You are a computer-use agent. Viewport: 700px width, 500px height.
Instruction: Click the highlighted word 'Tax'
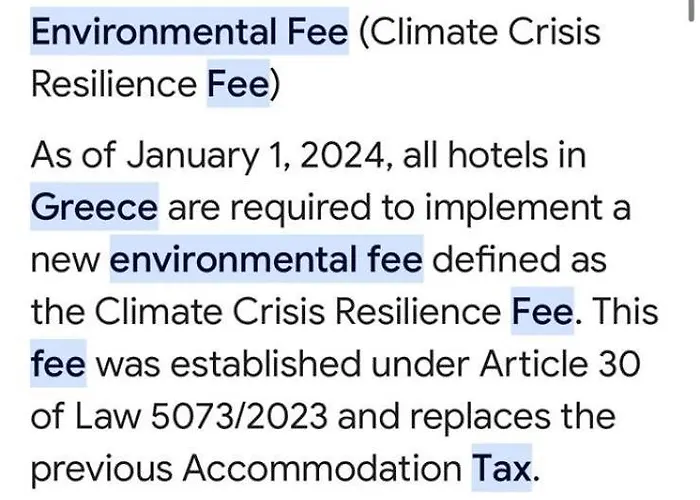coord(502,468)
